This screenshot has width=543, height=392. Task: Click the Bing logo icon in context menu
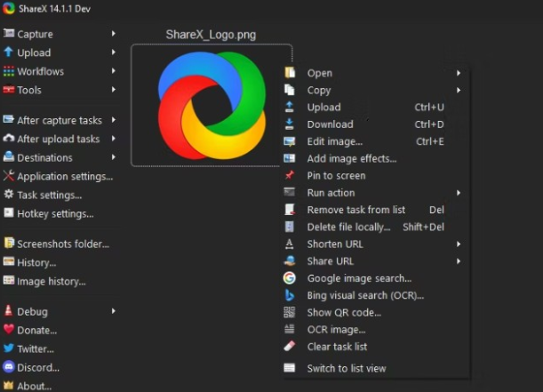(x=290, y=295)
